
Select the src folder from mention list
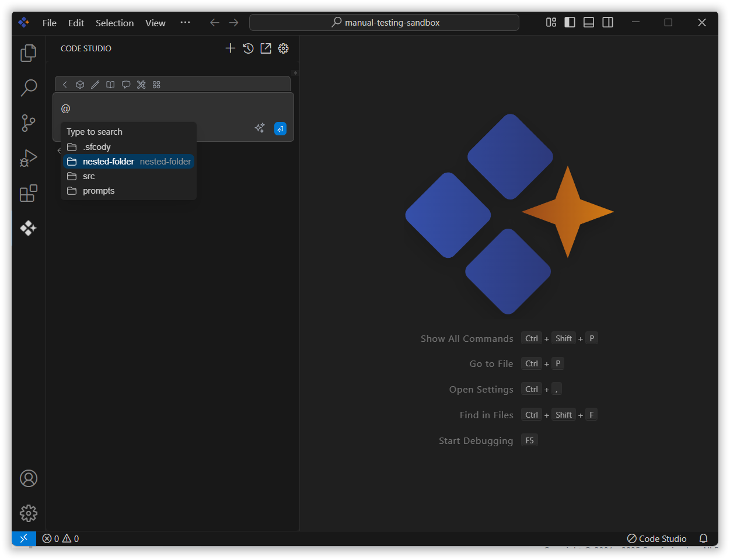coord(89,176)
